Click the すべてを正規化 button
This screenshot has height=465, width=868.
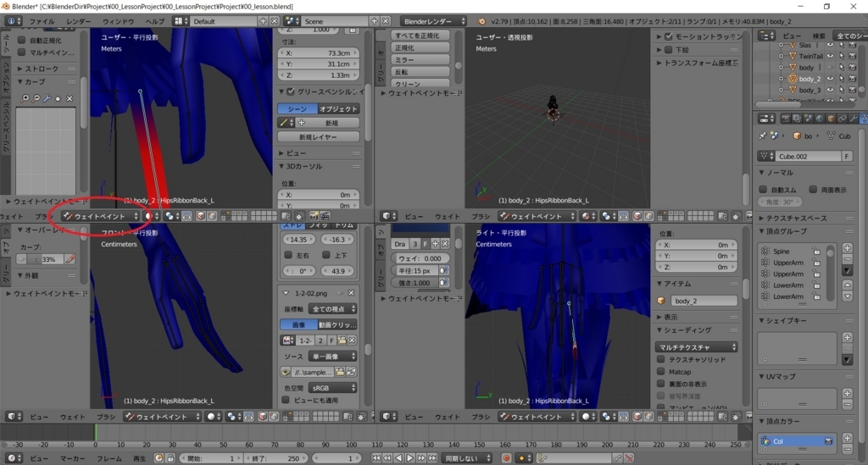click(420, 36)
